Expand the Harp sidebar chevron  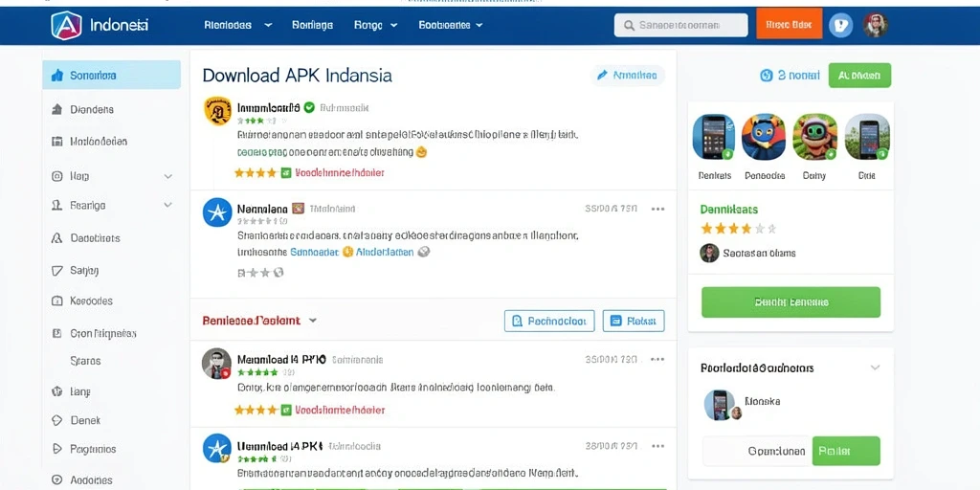point(168,177)
